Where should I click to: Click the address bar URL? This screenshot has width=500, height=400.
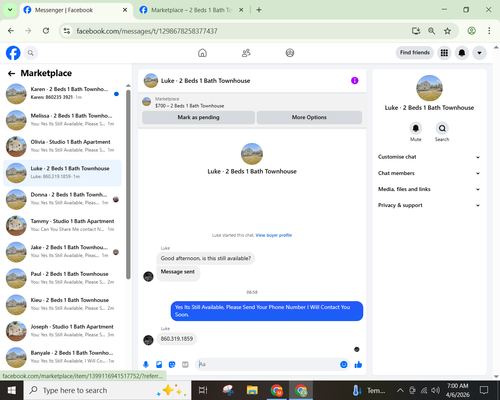click(147, 31)
